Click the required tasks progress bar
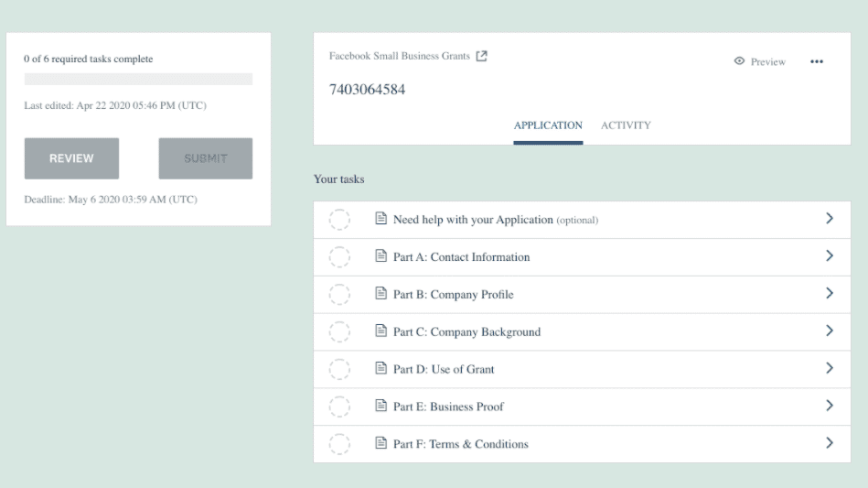868x488 pixels. (x=138, y=80)
